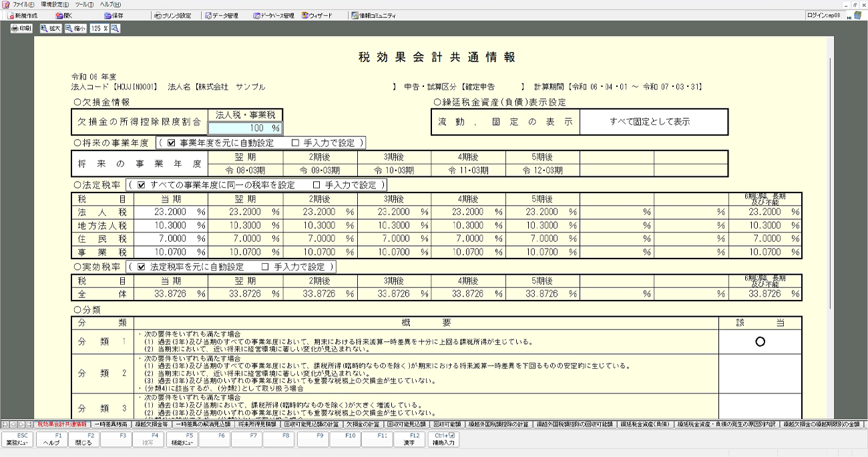Enable 手入力で設定 for 法定税率
868x457 pixels.
(x=317, y=184)
